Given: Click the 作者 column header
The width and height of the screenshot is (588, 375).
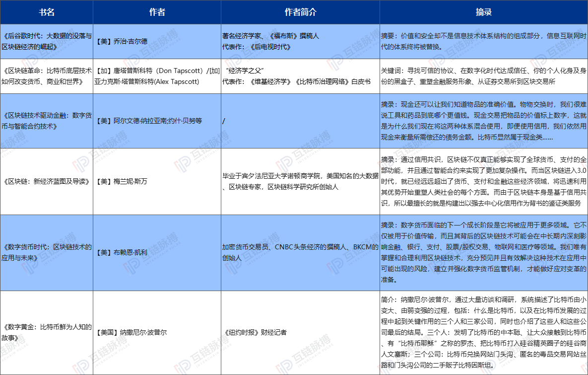Looking at the screenshot, I should tap(157, 12).
